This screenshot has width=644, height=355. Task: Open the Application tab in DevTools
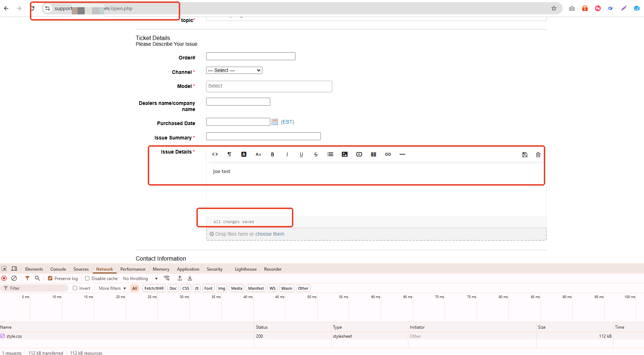tap(188, 269)
